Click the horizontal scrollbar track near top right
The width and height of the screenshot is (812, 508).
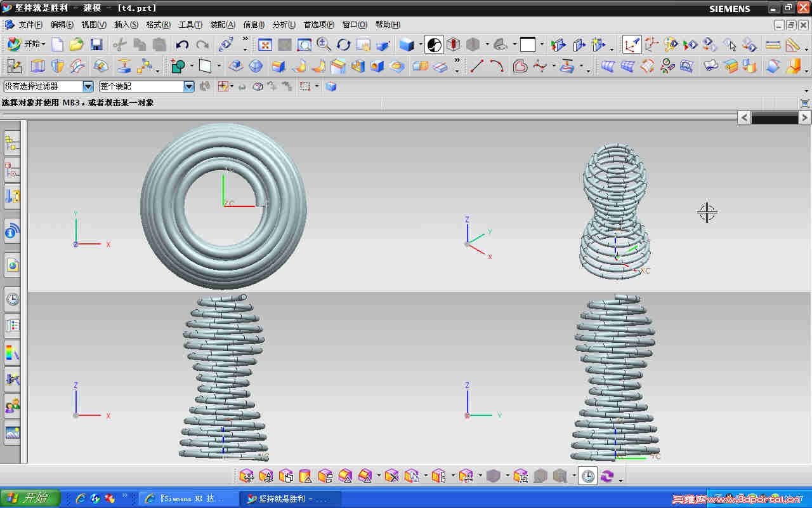[x=774, y=117]
